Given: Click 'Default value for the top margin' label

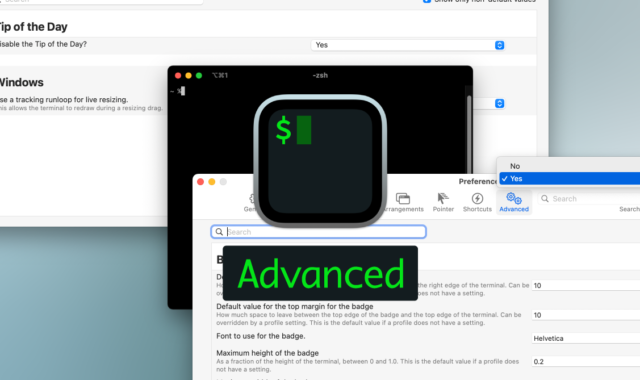Looking at the screenshot, I should click(295, 307).
